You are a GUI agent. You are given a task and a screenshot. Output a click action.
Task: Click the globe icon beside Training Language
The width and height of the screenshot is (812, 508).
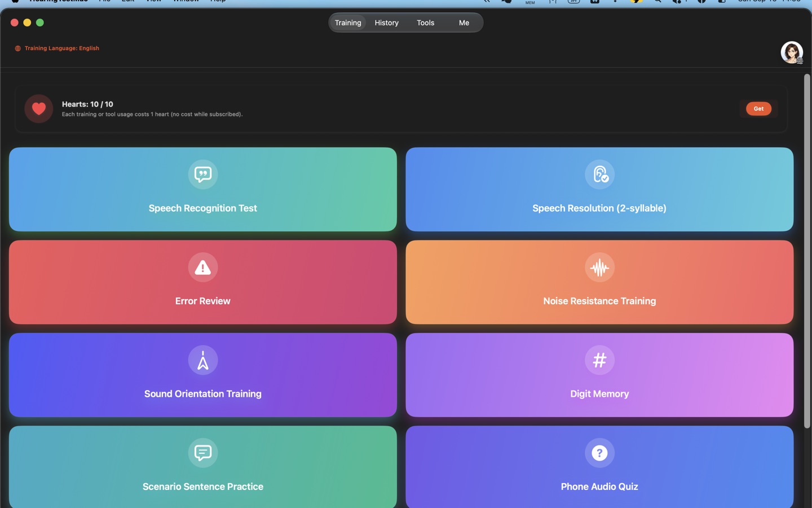pyautogui.click(x=18, y=49)
